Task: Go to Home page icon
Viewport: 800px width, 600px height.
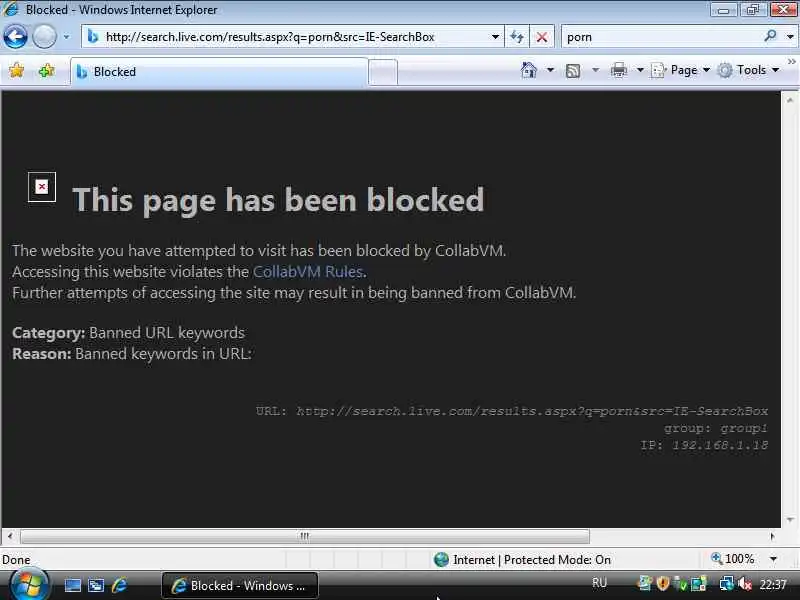Action: [x=529, y=70]
